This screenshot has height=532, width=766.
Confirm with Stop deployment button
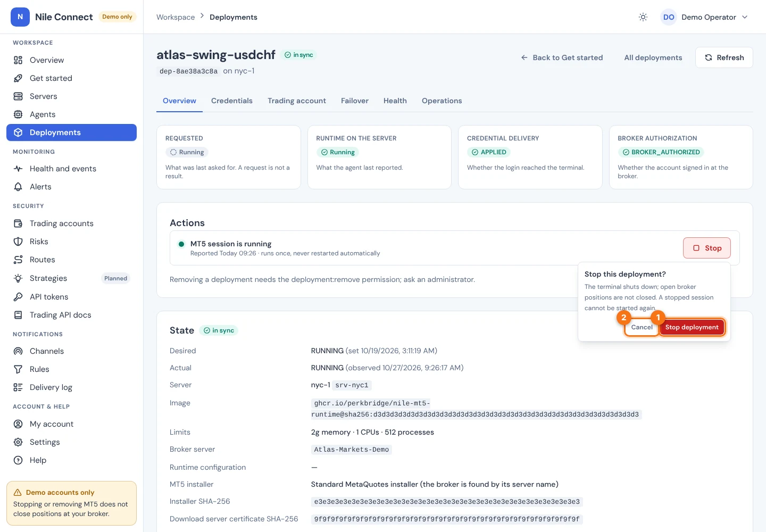pos(692,327)
